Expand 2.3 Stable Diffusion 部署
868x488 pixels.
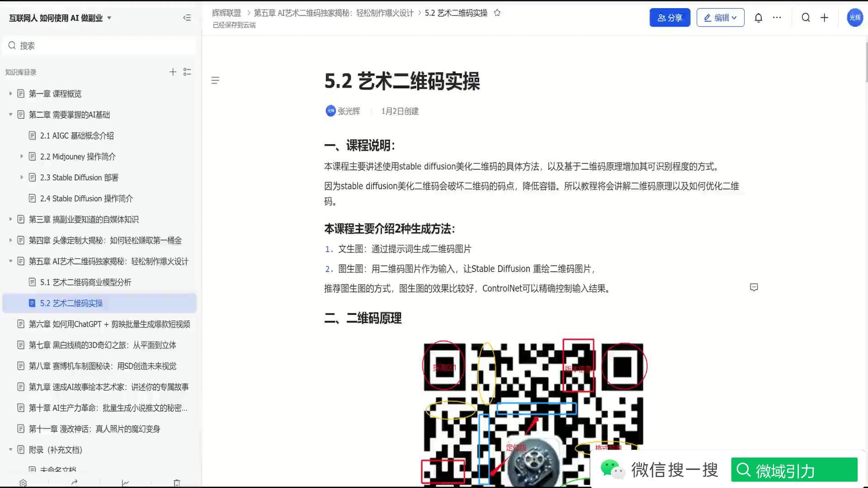(x=22, y=177)
